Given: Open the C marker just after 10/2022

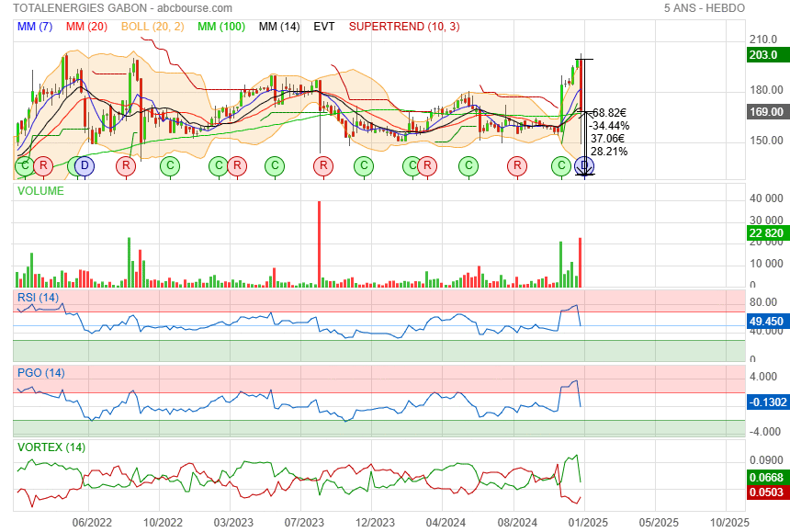Looking at the screenshot, I should tap(170, 165).
